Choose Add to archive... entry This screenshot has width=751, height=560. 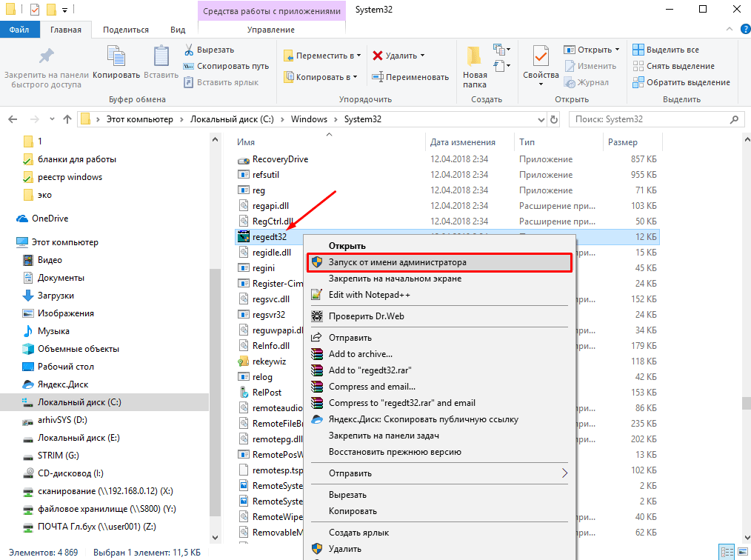pos(360,354)
